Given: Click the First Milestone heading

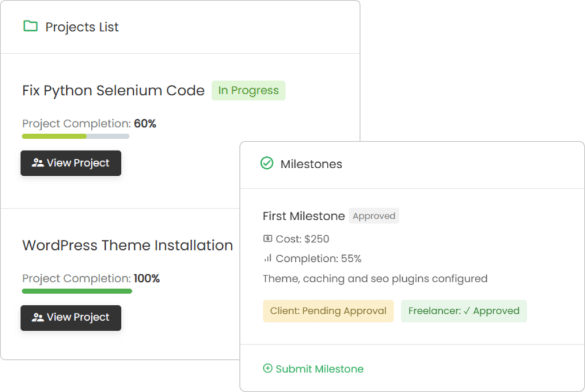Looking at the screenshot, I should pos(303,216).
